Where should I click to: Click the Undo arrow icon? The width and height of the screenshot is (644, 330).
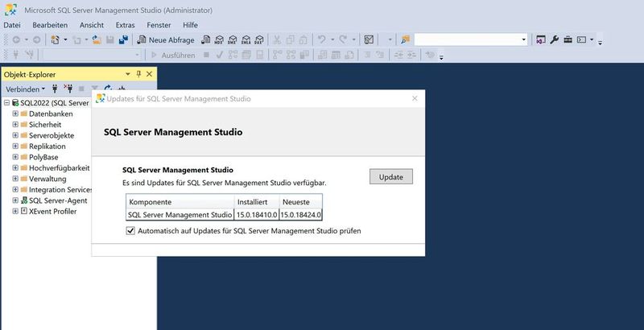pyautogui.click(x=321, y=39)
